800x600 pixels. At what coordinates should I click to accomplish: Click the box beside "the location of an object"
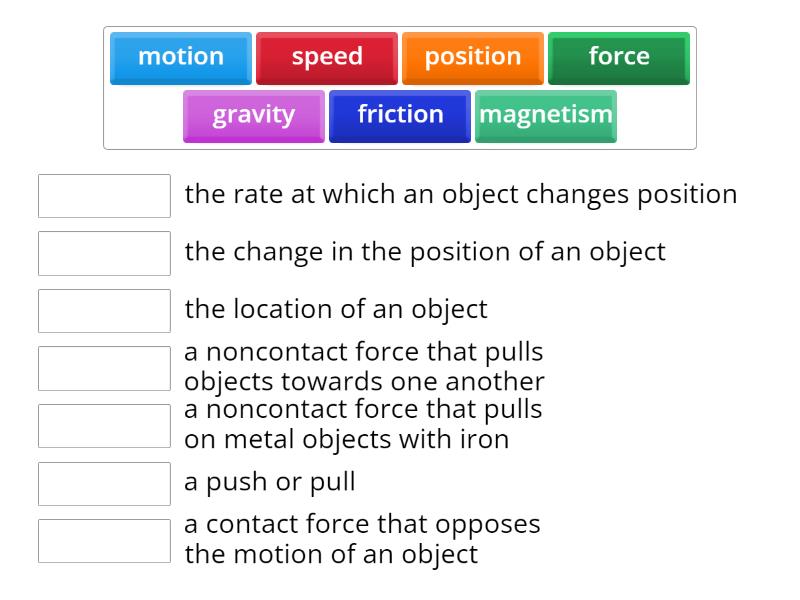click(x=104, y=310)
